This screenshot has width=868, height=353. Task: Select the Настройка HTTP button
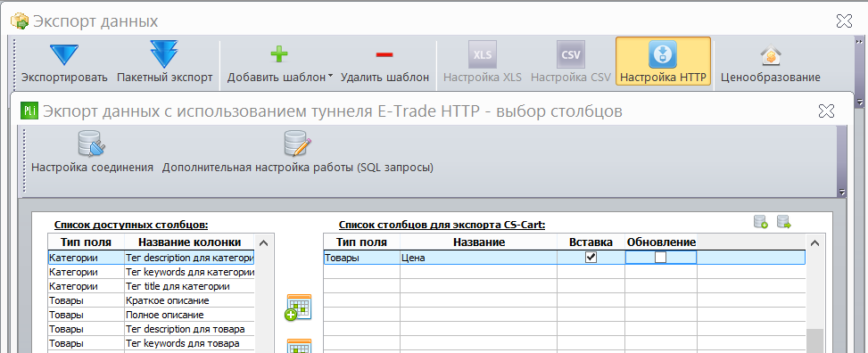(663, 62)
